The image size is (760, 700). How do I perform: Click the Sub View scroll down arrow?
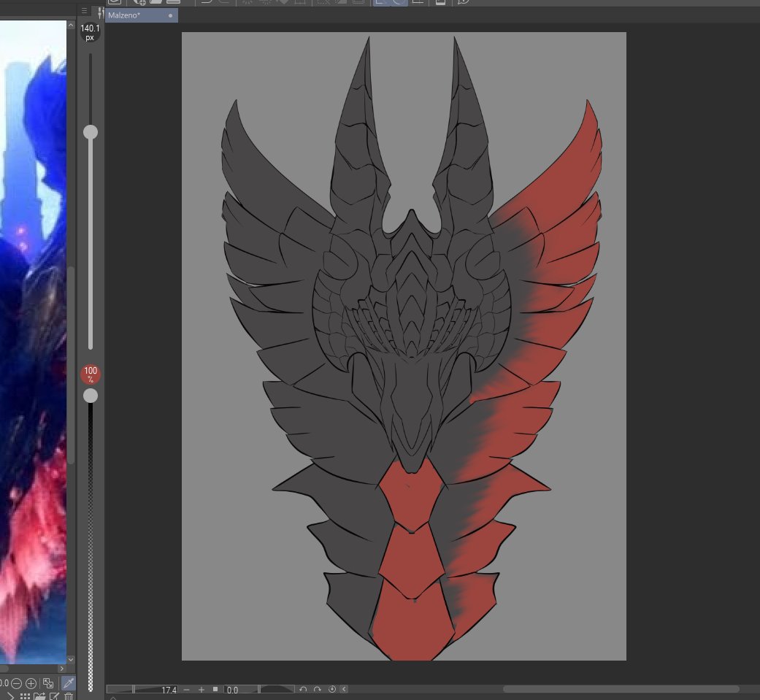(x=71, y=660)
